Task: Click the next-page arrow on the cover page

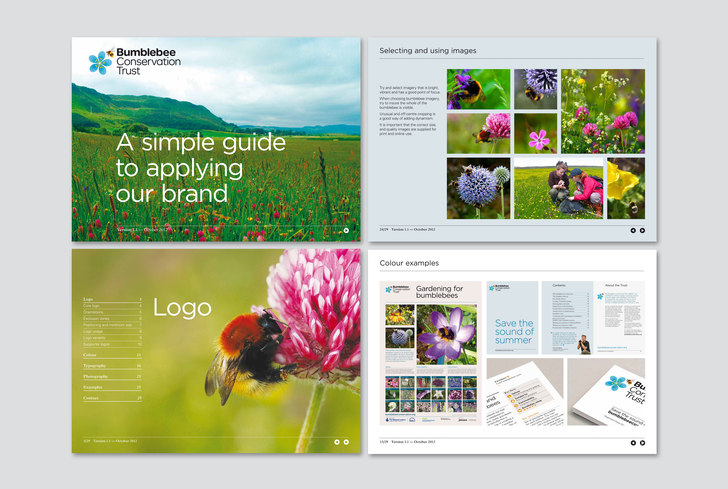Action: pos(346,230)
